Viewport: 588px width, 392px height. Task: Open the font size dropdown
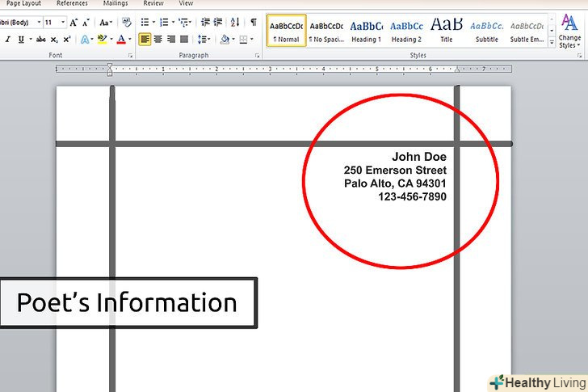point(63,23)
